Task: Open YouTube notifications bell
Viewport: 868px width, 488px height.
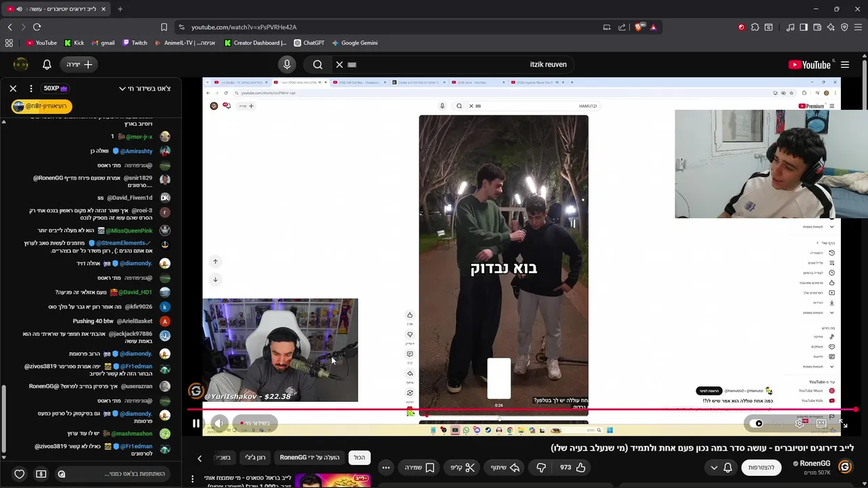Action: (x=47, y=64)
